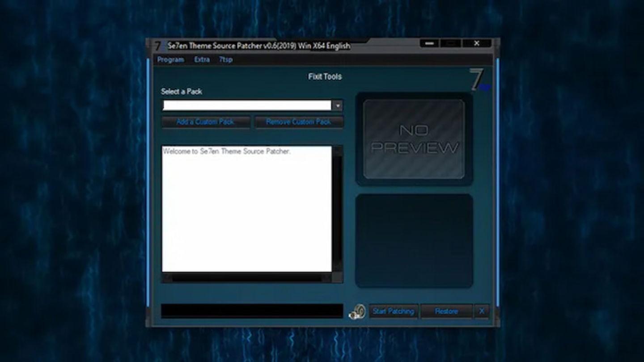Screen dimensions: 644x362
Task: Open the Program menu
Action: click(170, 59)
